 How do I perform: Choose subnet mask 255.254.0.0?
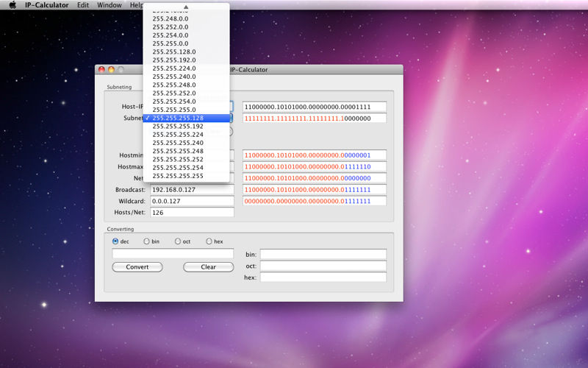(187, 35)
